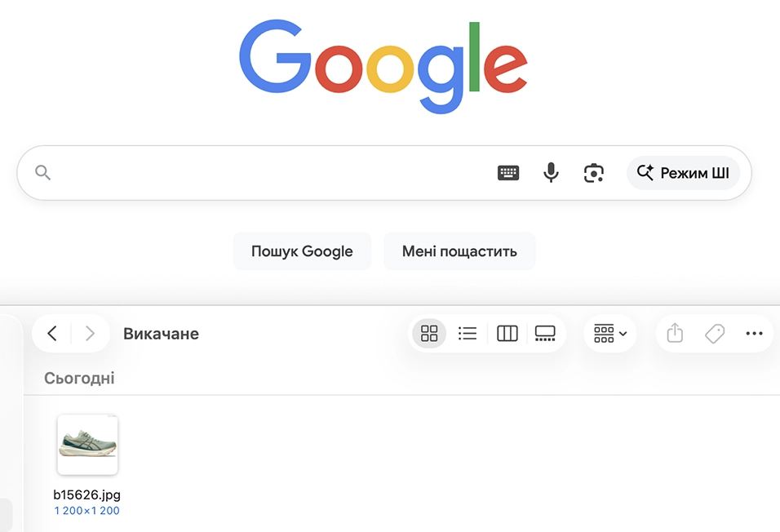Switch to gallery view in Finder
780x532 pixels.
pos(545,334)
